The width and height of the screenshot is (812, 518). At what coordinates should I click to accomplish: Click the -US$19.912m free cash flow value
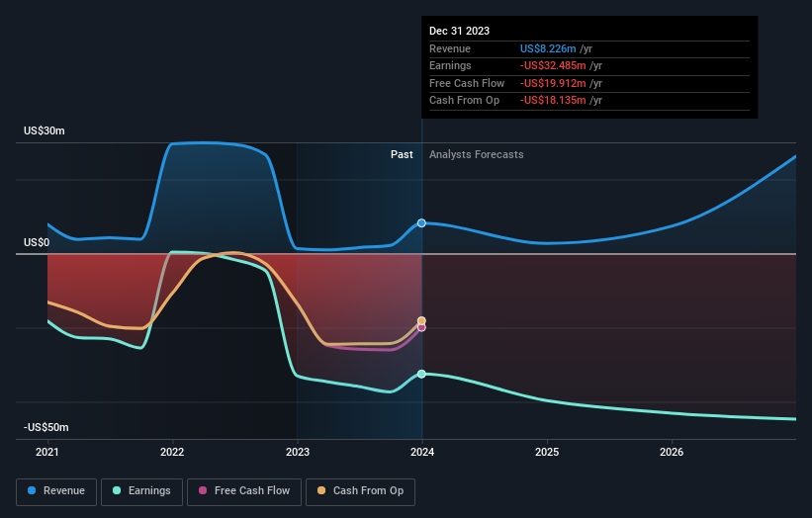553,83
